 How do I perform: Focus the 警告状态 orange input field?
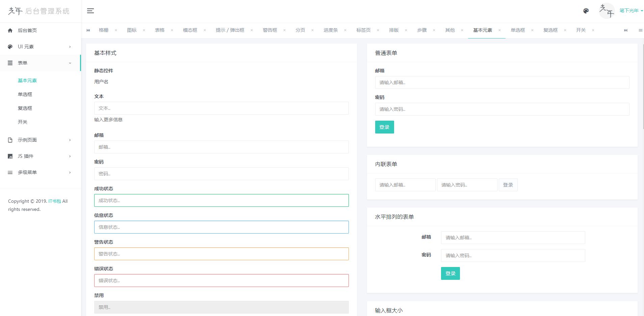(x=221, y=254)
